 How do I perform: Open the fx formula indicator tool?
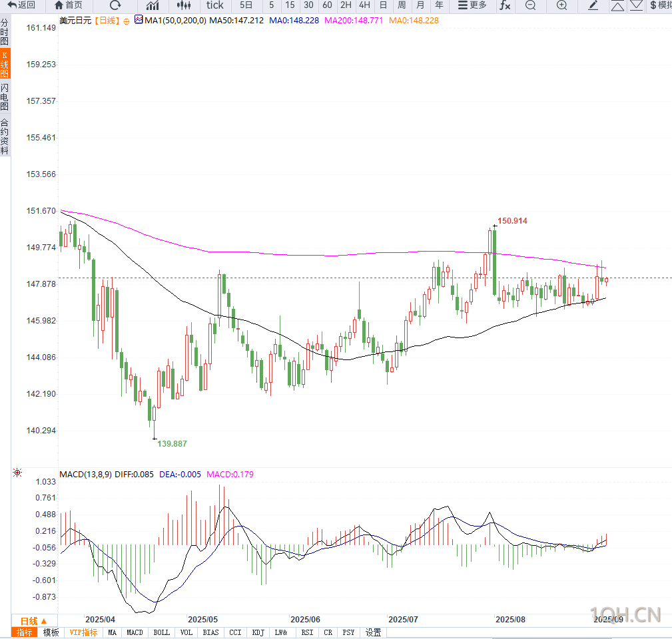[505, 5]
